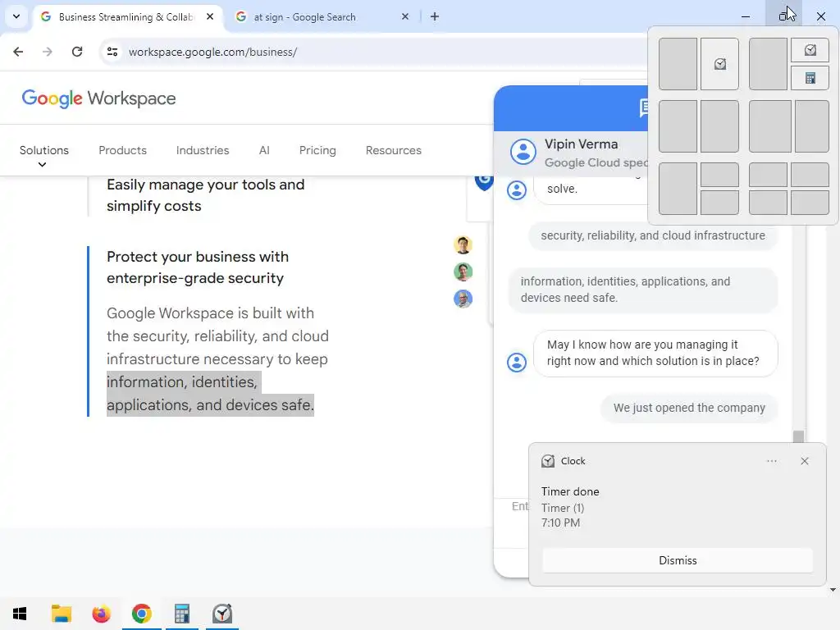Viewport: 840px width, 630px height.
Task: Open Clock app from the taskbar
Action: (x=221, y=614)
